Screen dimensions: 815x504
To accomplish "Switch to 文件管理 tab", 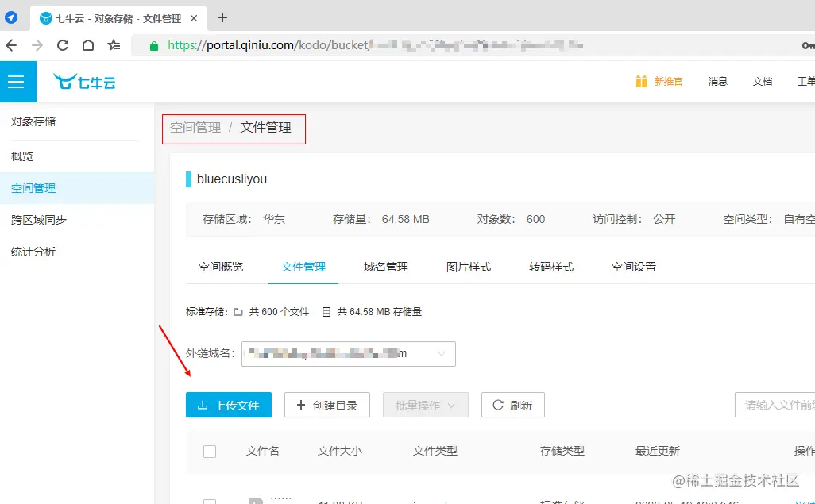I will (x=303, y=267).
